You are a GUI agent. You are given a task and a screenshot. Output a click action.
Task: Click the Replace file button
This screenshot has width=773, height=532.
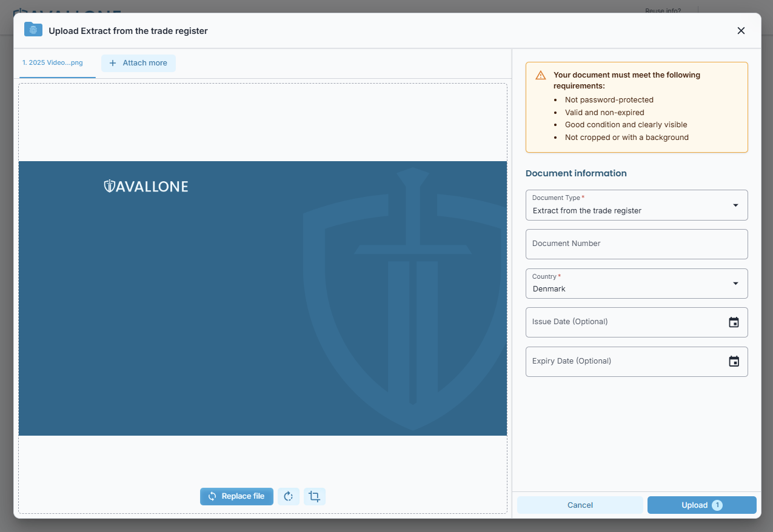point(236,496)
